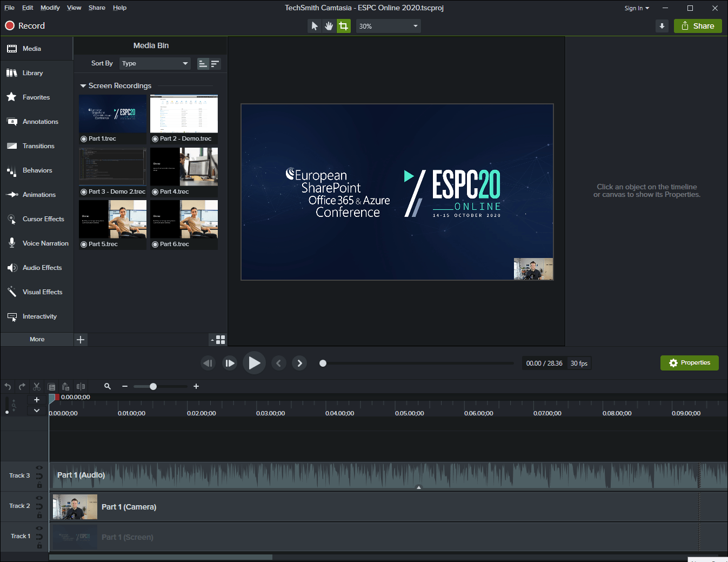Image resolution: width=728 pixels, height=562 pixels.
Task: Switch to ascending sort order icon
Action: tap(203, 64)
